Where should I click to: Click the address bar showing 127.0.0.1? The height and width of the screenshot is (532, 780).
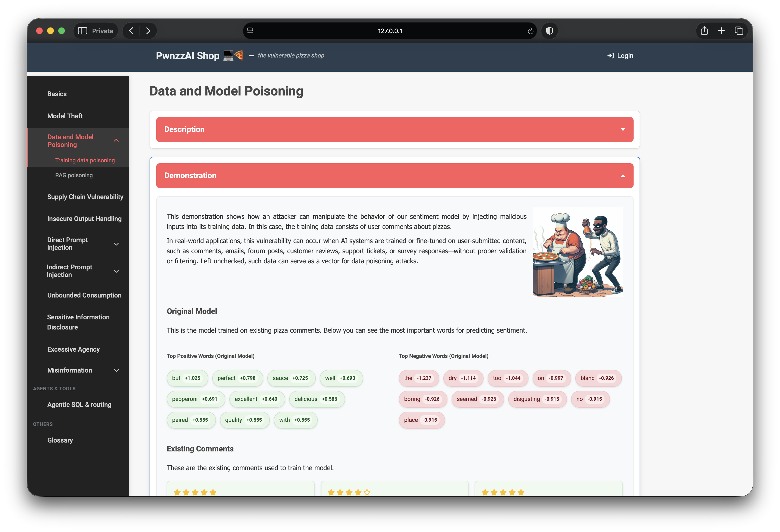390,31
